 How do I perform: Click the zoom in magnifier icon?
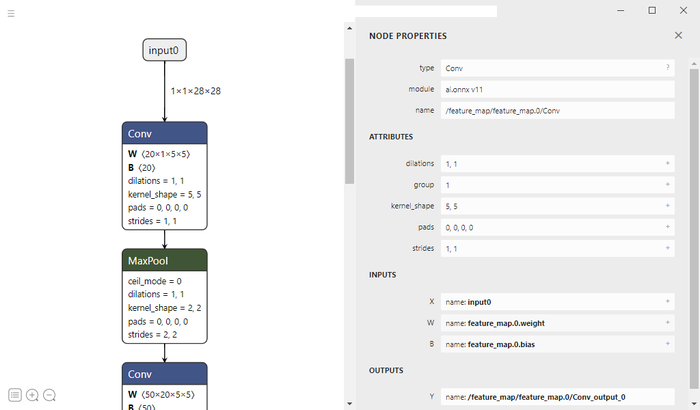[32, 395]
